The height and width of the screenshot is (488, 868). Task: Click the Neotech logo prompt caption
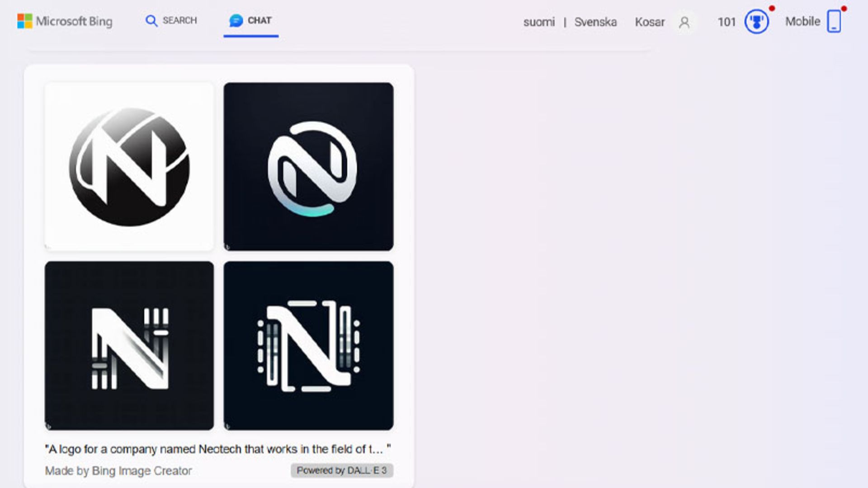[217, 449]
